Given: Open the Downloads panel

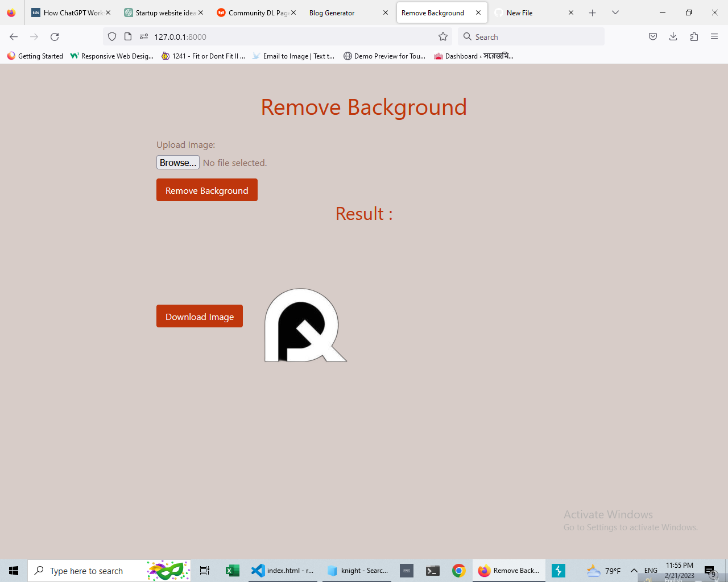Looking at the screenshot, I should 673,36.
